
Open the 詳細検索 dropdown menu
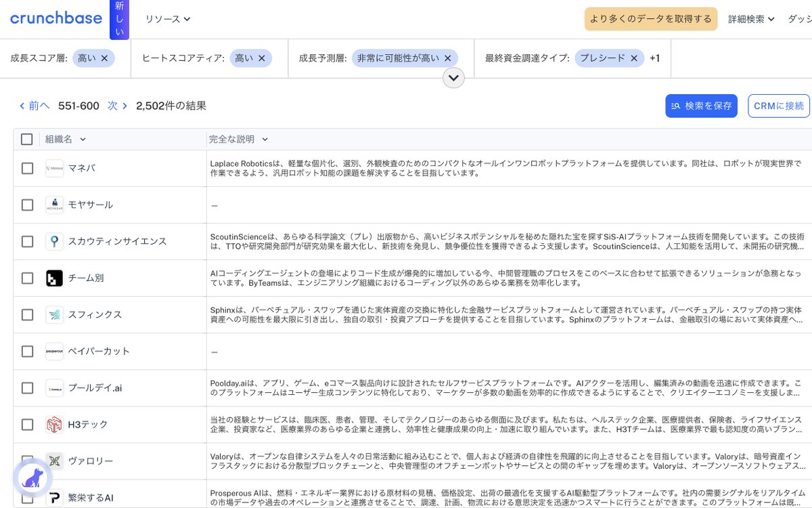[751, 19]
